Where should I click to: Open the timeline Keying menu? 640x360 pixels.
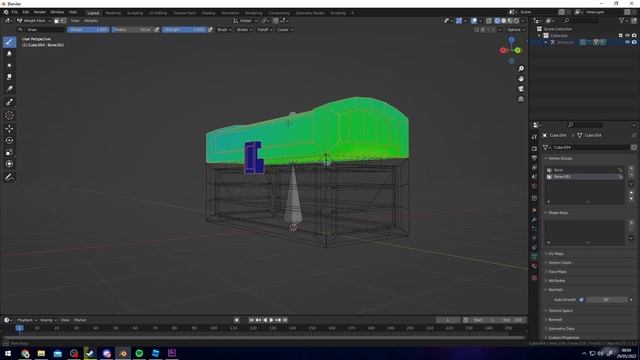pyautogui.click(x=48, y=320)
